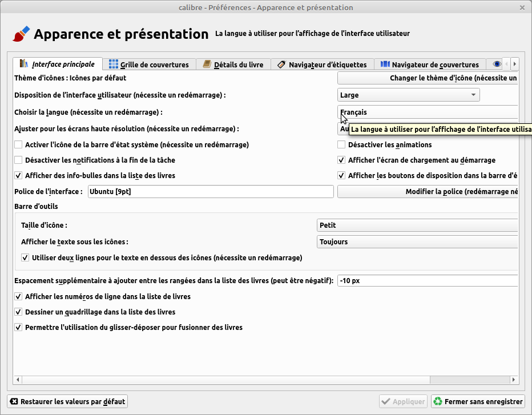Click the Espacement supplémentaire label
Screen dimensions: 532x415
click(x=174, y=281)
